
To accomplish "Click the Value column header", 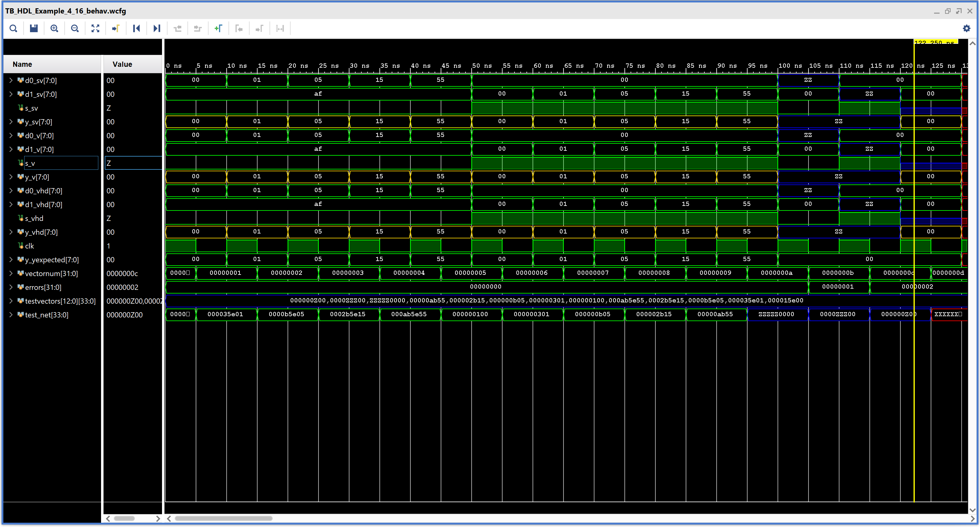I will point(122,64).
